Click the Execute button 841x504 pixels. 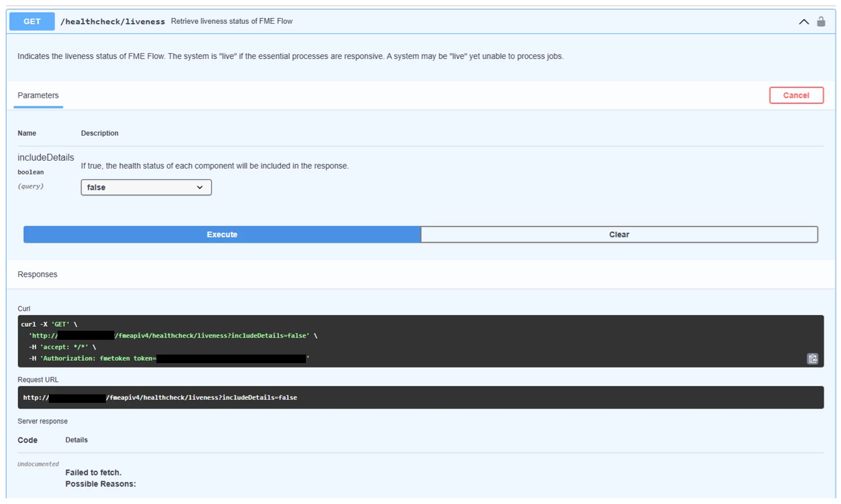click(x=222, y=235)
